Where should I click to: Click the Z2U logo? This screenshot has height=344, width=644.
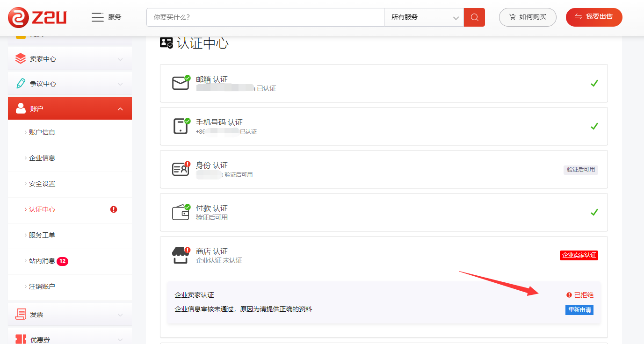pyautogui.click(x=37, y=17)
